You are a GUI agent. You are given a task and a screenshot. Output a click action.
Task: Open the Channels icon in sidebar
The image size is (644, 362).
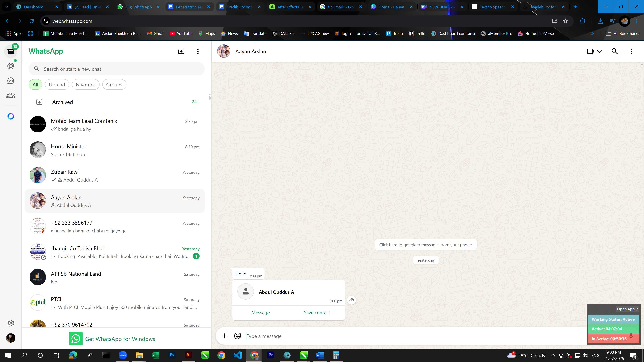click(11, 81)
